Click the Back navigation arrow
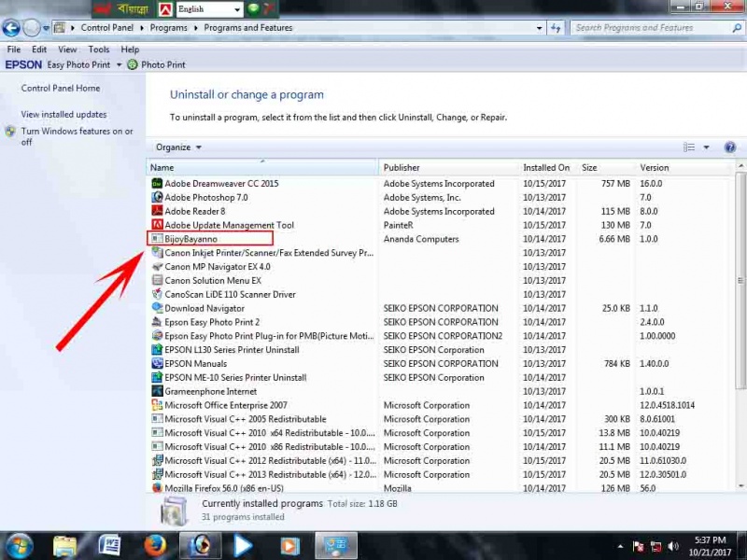Image resolution: width=747 pixels, height=560 pixels. 11,28
